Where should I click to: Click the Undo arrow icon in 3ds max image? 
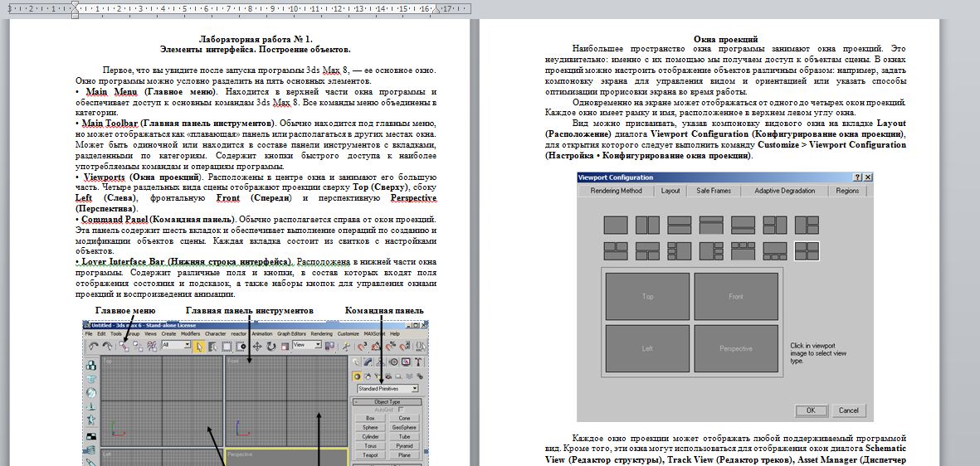[x=94, y=347]
